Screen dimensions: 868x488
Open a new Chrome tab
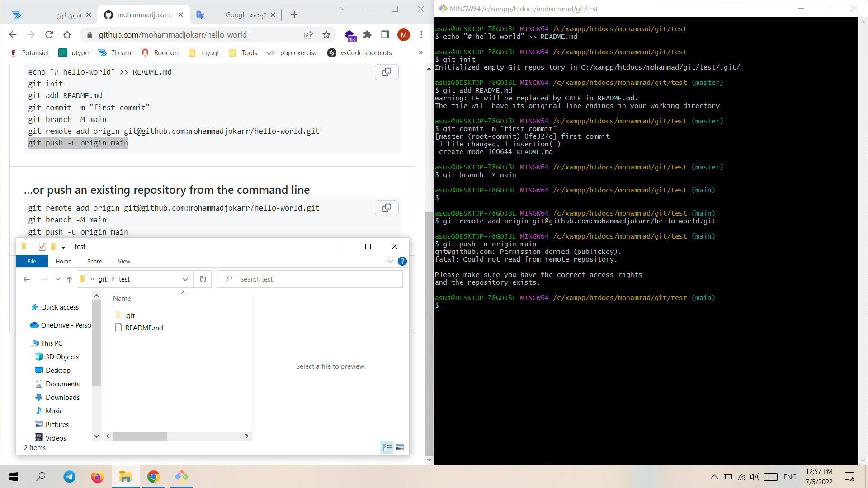(294, 15)
